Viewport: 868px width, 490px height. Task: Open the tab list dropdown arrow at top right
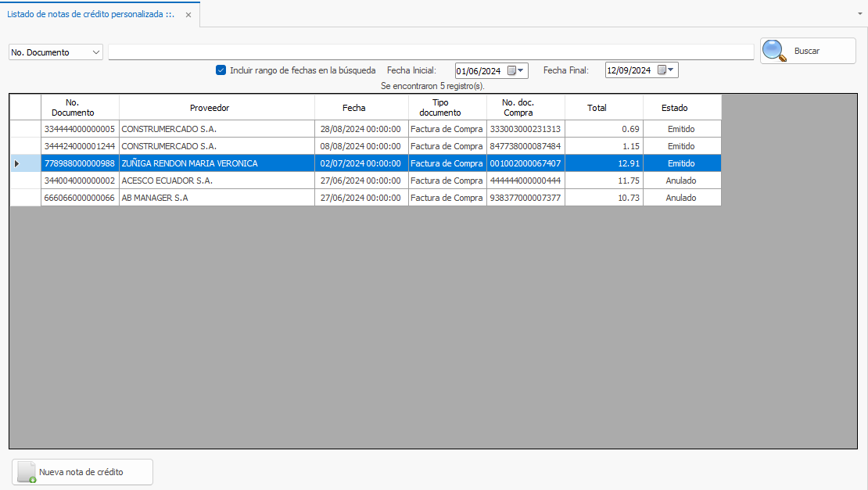coord(859,14)
